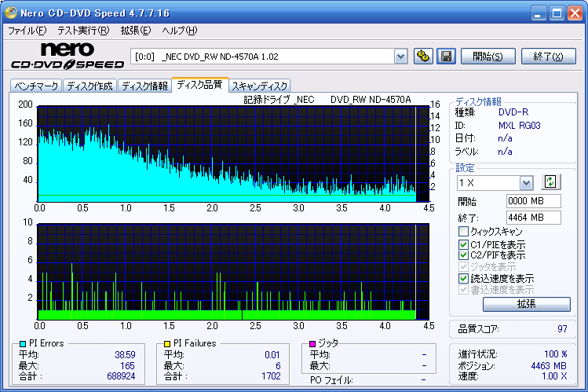Click the PI Failures total 1702
Screen dimensions: 588x392
271,376
